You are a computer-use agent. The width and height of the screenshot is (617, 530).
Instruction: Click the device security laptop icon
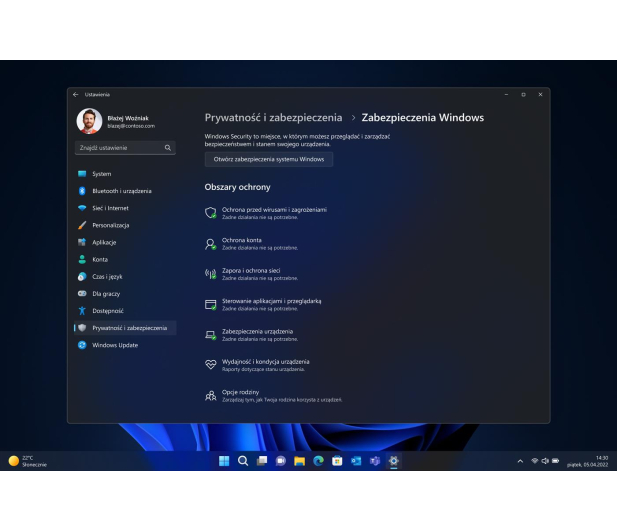point(211,335)
